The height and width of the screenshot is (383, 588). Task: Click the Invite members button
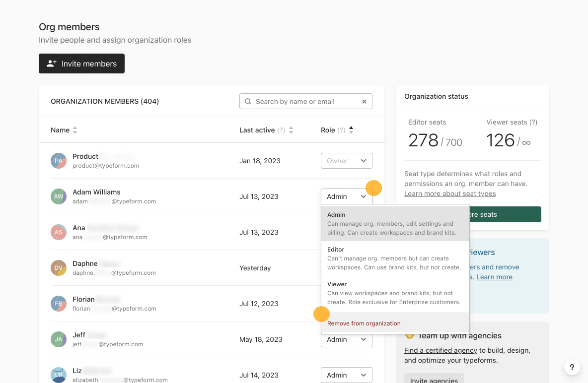tap(81, 64)
